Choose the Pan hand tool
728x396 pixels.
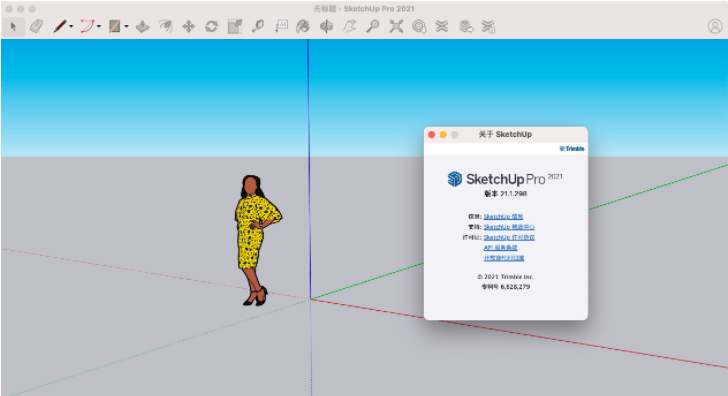[x=349, y=26]
